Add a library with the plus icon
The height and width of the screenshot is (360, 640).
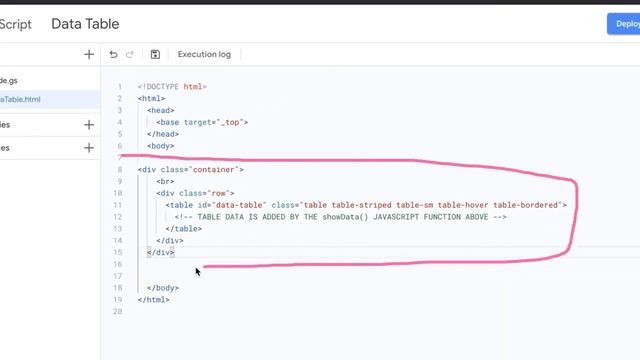tap(89, 125)
